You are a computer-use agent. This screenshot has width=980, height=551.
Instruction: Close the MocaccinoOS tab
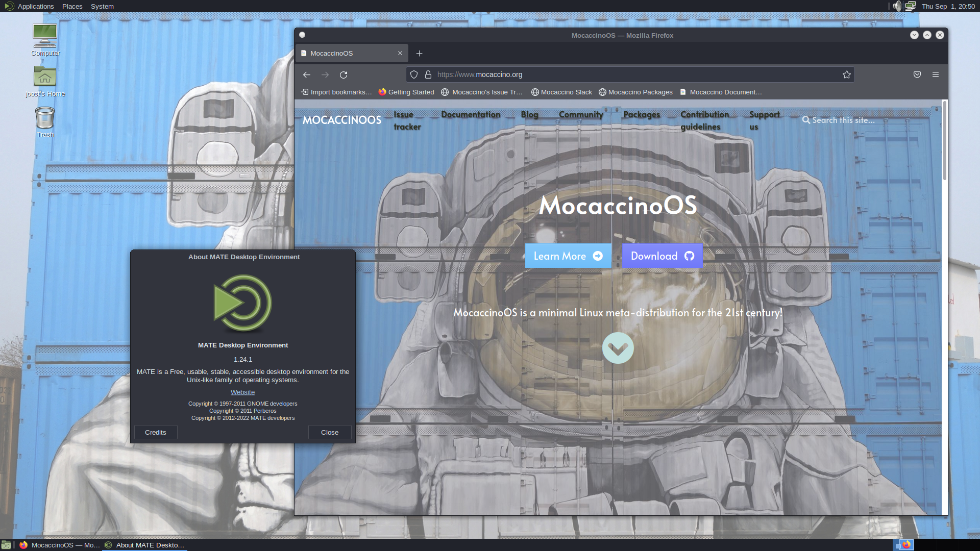pyautogui.click(x=400, y=53)
